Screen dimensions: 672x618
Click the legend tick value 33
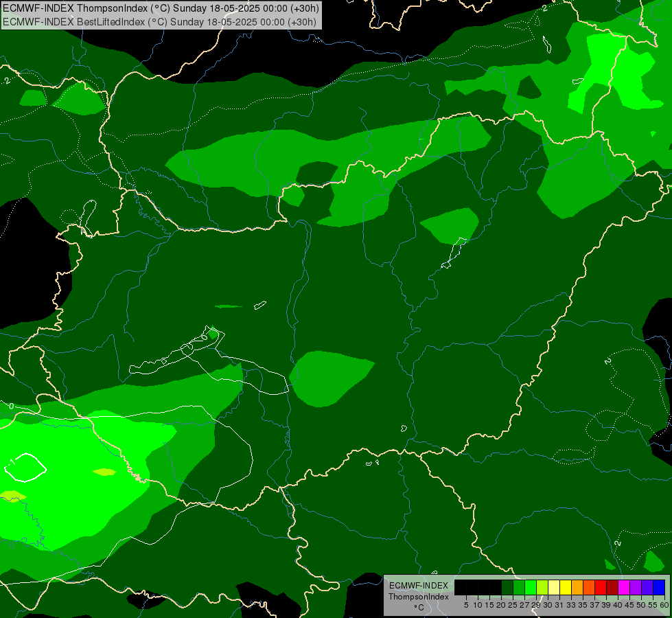tap(571, 605)
